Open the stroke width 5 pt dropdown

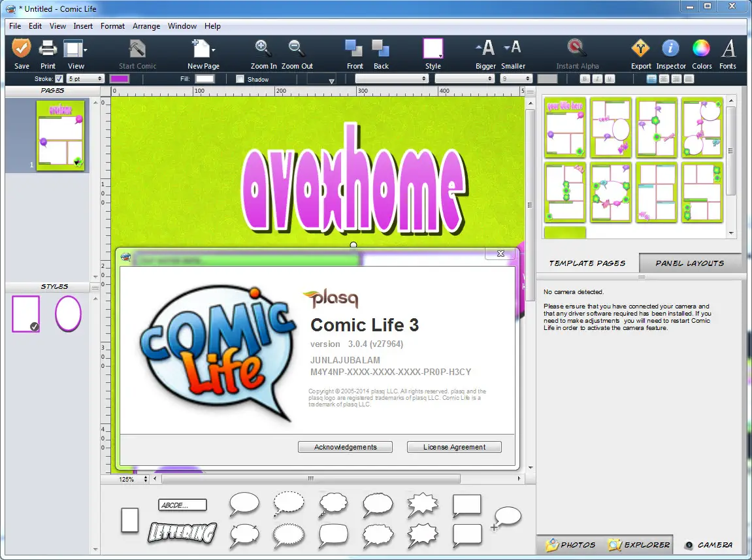(x=86, y=78)
